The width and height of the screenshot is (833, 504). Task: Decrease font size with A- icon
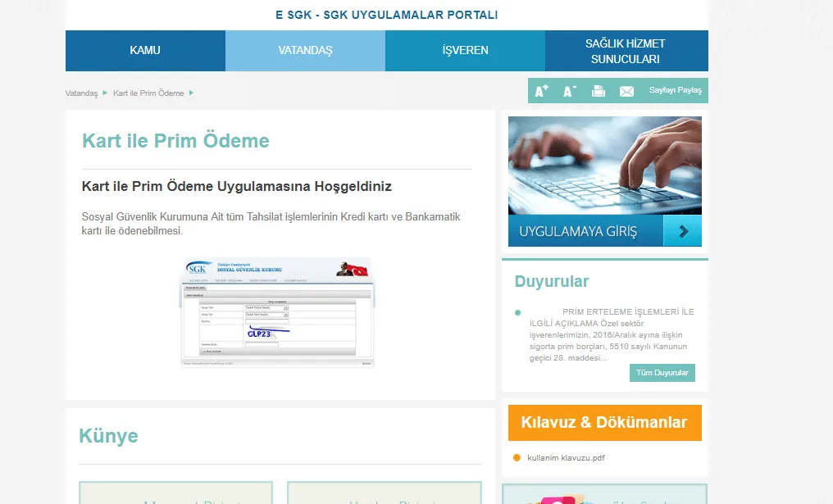(570, 91)
